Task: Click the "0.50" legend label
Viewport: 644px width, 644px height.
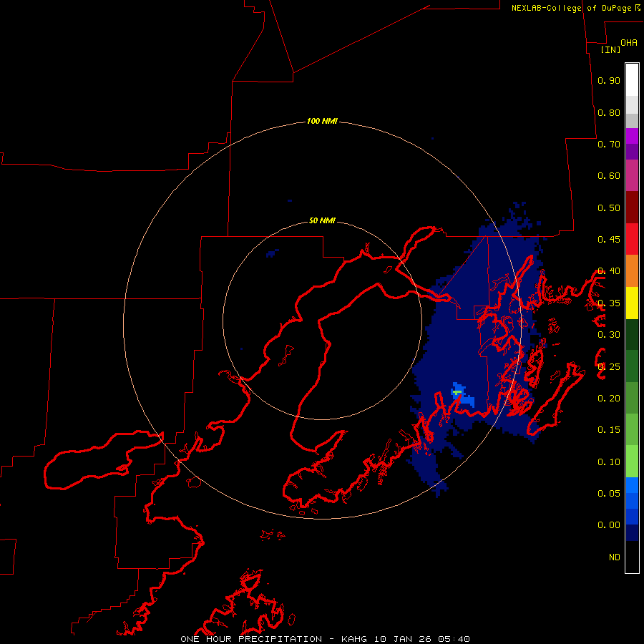Action: (609, 208)
